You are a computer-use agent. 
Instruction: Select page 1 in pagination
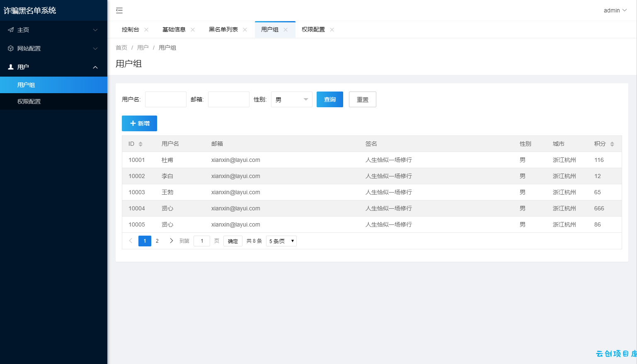click(145, 241)
